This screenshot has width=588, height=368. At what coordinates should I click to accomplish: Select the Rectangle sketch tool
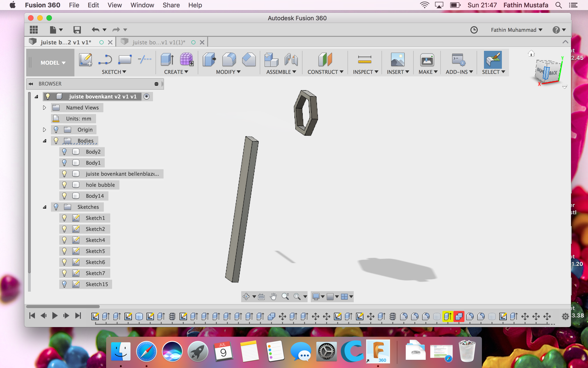point(125,59)
